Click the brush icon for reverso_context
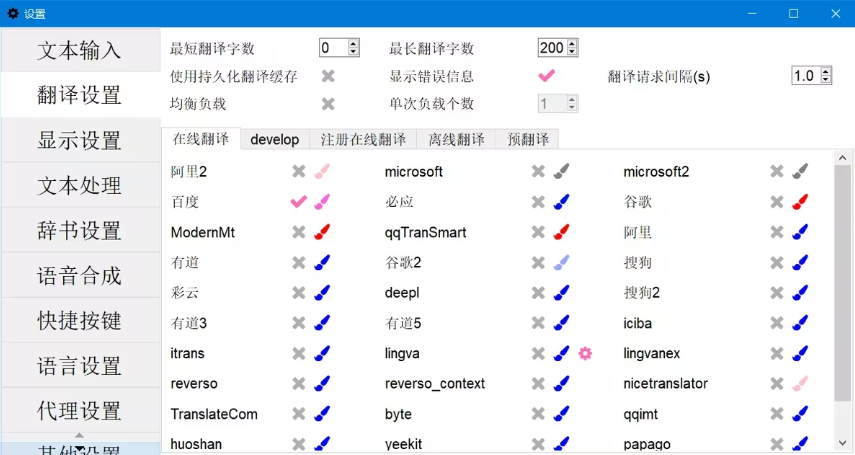 point(561,384)
